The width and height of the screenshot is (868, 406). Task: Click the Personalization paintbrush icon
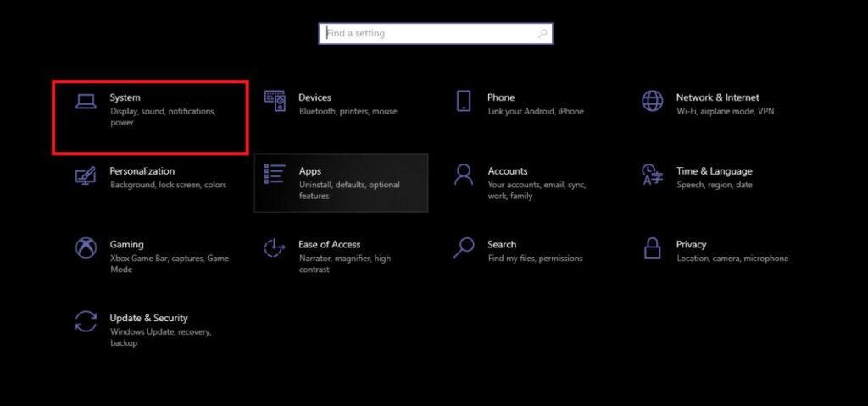click(86, 175)
